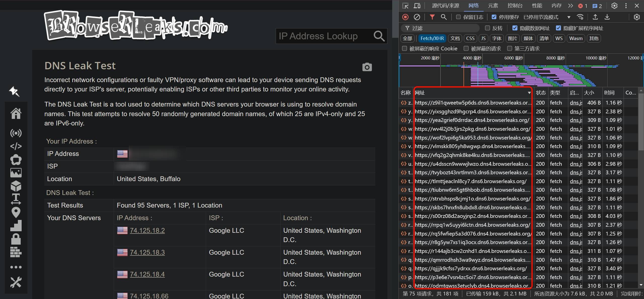The width and height of the screenshot is (644, 299).
Task: Click the import HAR upload icon
Action: (x=595, y=17)
